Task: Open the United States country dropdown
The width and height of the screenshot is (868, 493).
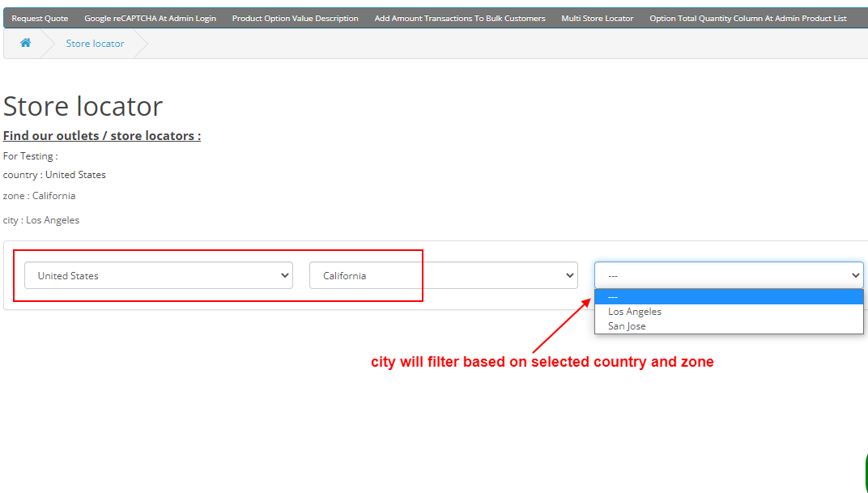Action: [158, 275]
